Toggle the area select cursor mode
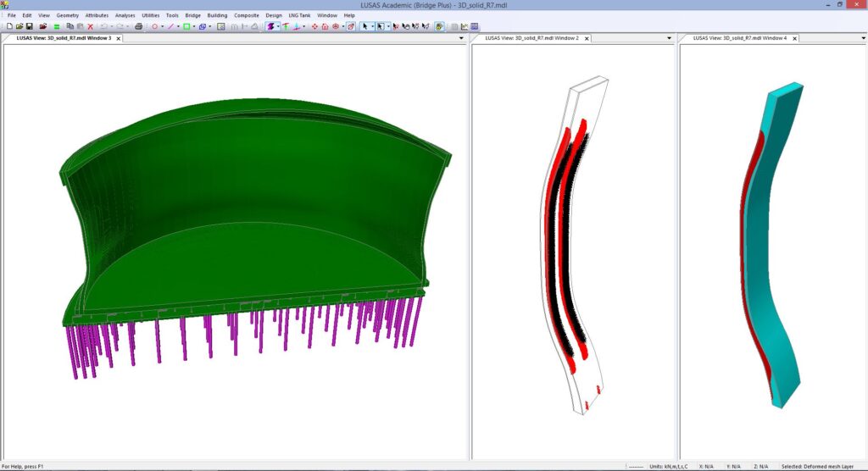This screenshot has width=868, height=471. tap(381, 26)
